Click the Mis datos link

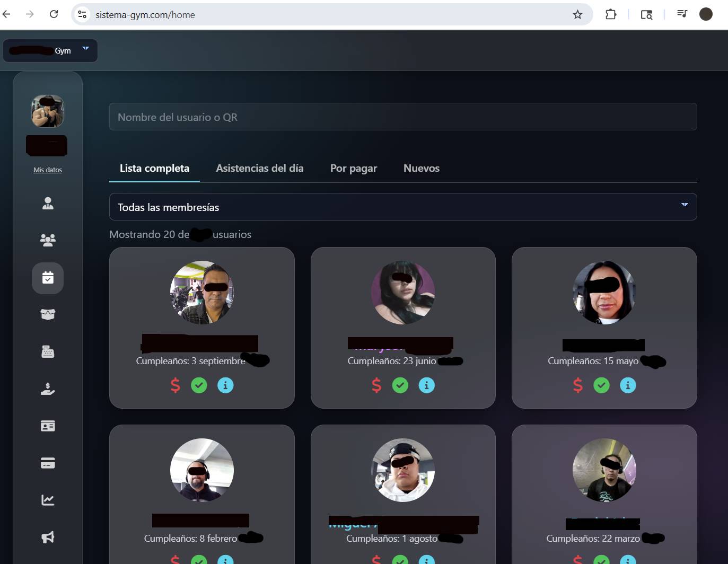[48, 170]
